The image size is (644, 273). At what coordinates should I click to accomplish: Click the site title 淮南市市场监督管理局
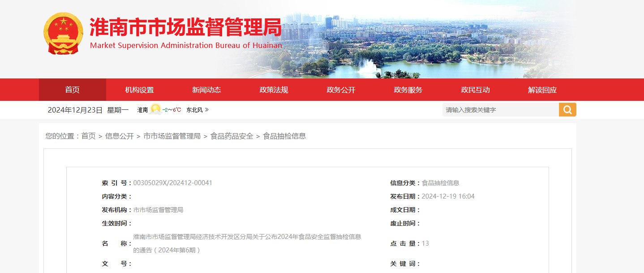(185, 27)
